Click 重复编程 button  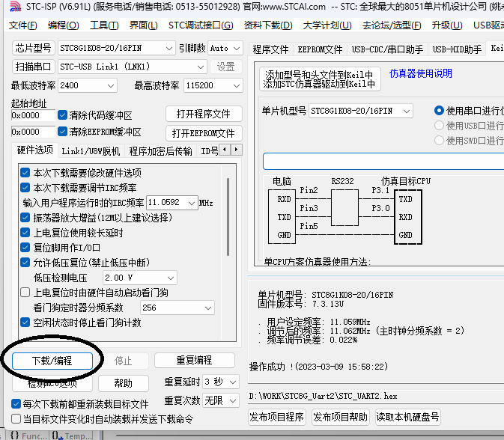point(195,360)
